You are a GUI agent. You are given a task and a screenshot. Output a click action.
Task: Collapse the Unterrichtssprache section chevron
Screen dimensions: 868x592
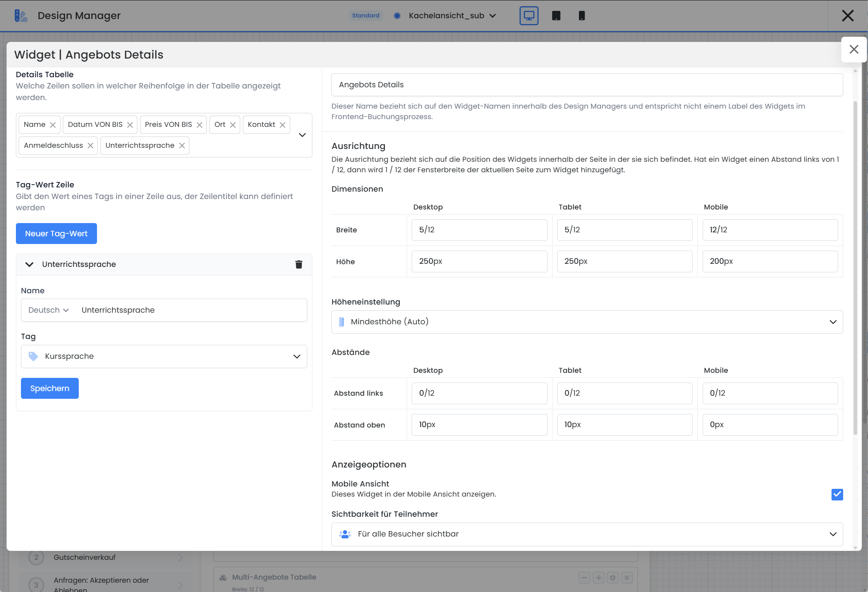pyautogui.click(x=29, y=264)
